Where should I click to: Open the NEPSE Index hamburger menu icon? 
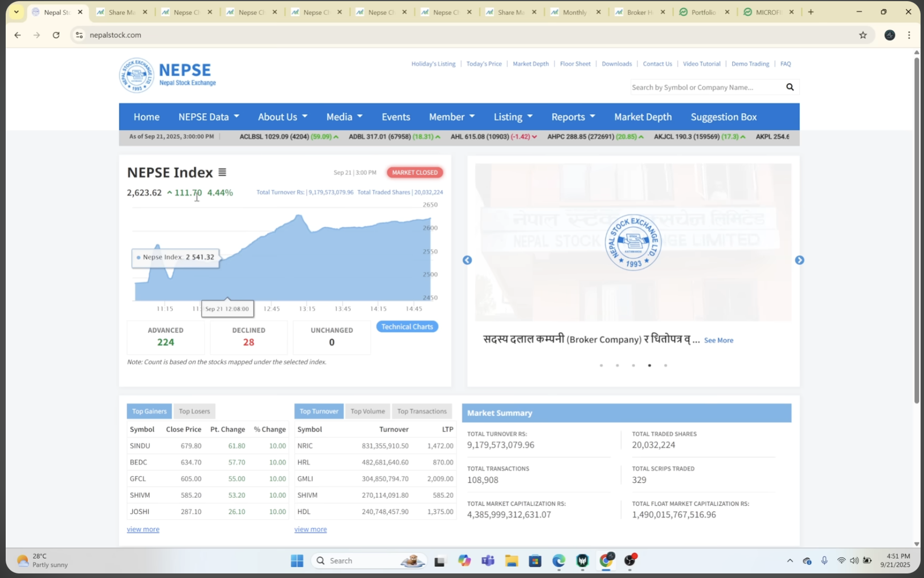(222, 172)
